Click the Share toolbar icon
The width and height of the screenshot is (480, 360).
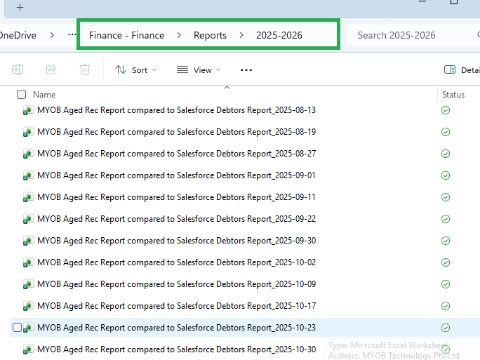click(51, 70)
